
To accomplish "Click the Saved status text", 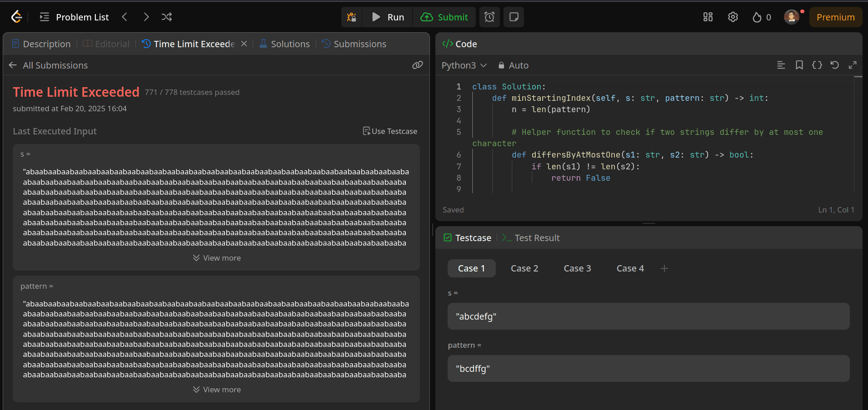I will (453, 210).
